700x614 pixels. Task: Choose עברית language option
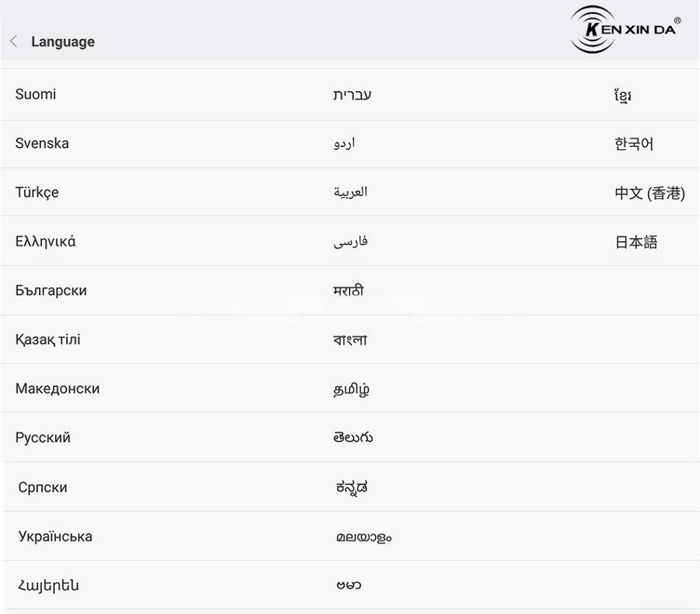click(x=352, y=95)
